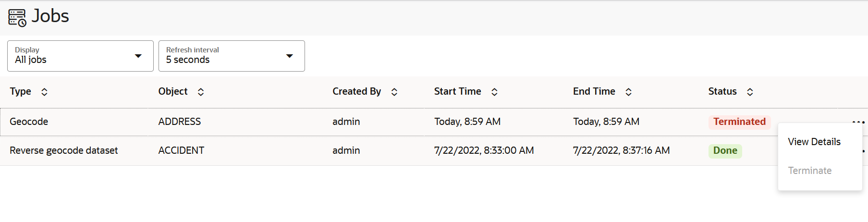868x222 pixels.
Task: Click the Display dropdown arrow
Action: [138, 56]
